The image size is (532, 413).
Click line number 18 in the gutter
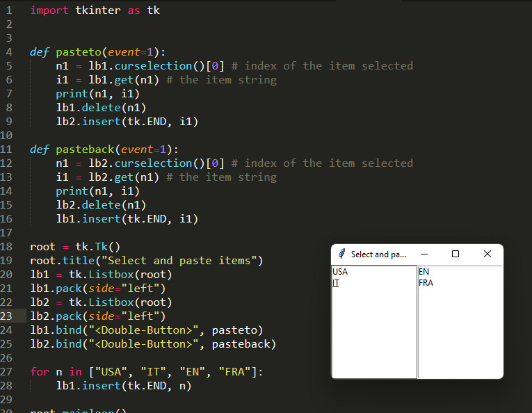pyautogui.click(x=6, y=247)
